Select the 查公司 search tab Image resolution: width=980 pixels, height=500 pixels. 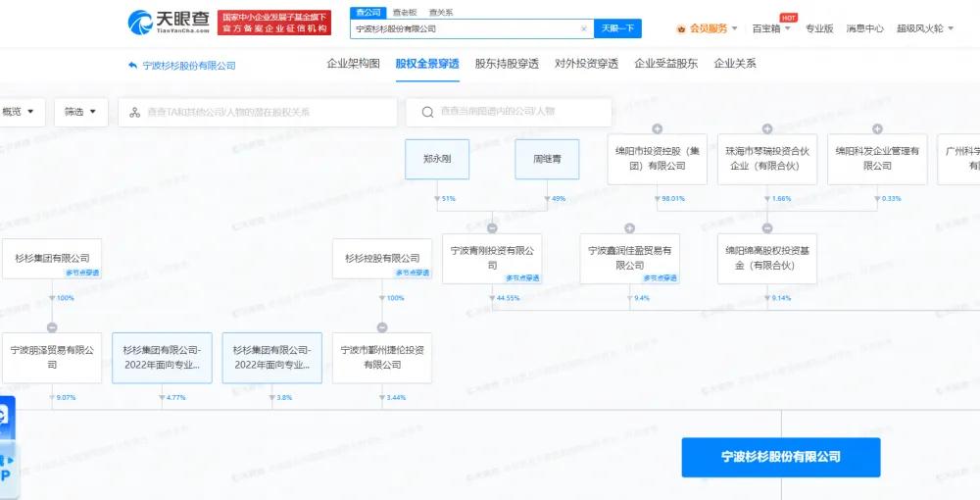point(368,13)
